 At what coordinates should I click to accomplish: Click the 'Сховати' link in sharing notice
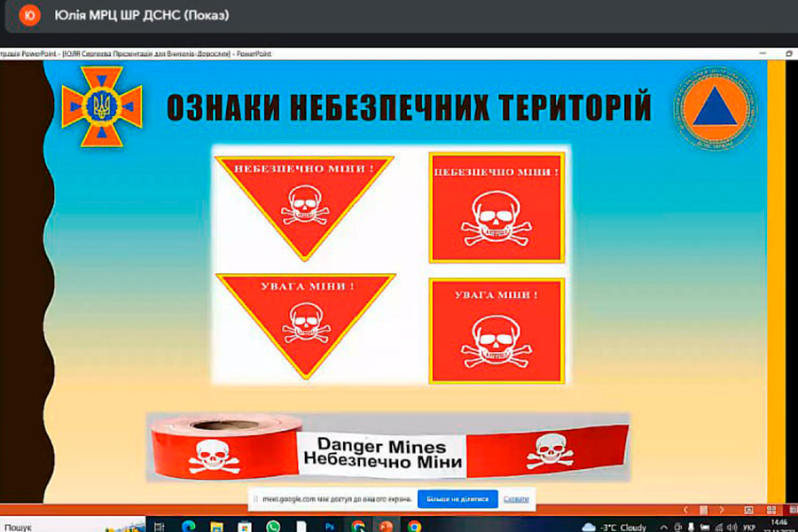(515, 499)
